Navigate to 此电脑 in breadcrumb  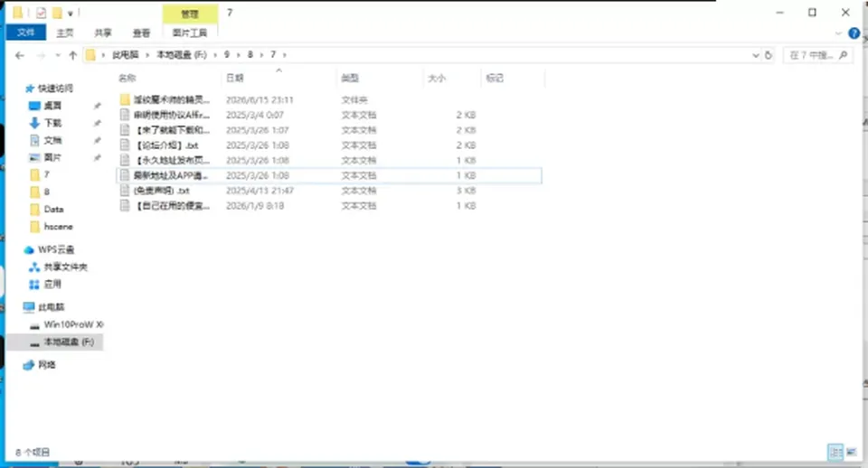[x=126, y=55]
